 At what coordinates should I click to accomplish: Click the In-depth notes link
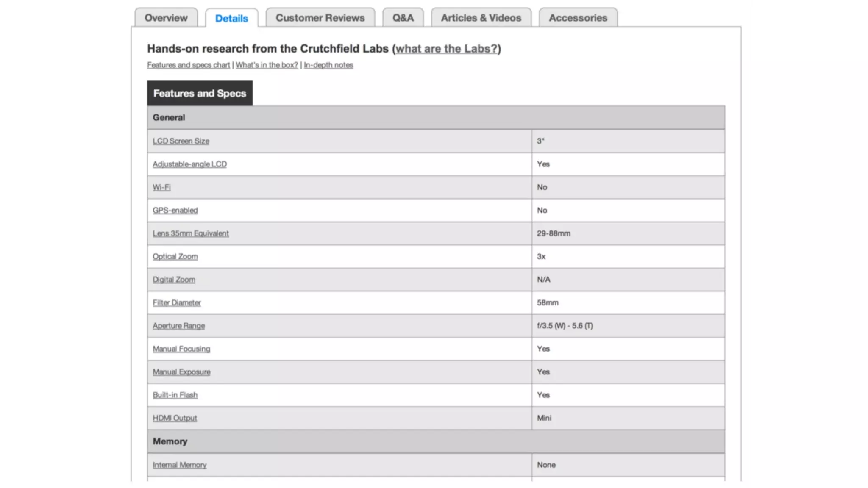click(x=328, y=65)
